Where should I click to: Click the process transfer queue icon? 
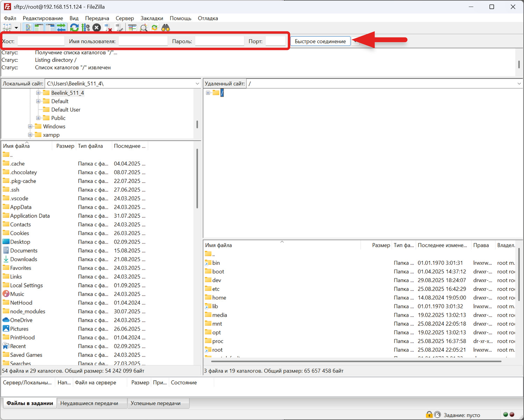[x=85, y=28]
